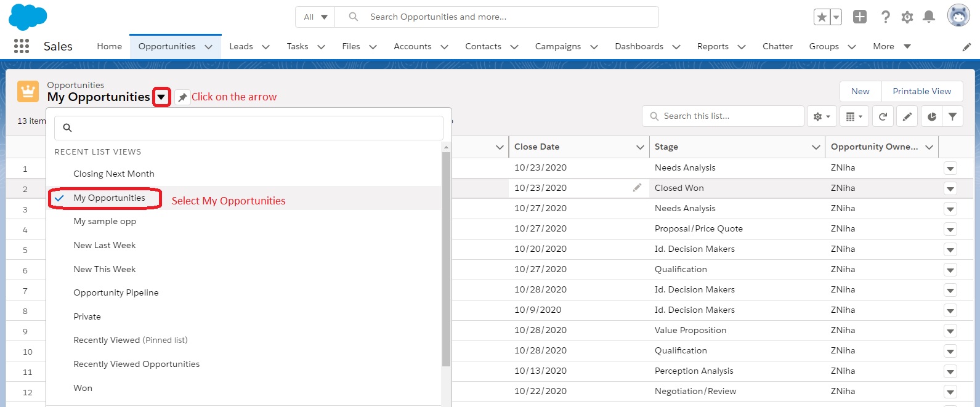Switch to the Accounts tab

pos(413,46)
